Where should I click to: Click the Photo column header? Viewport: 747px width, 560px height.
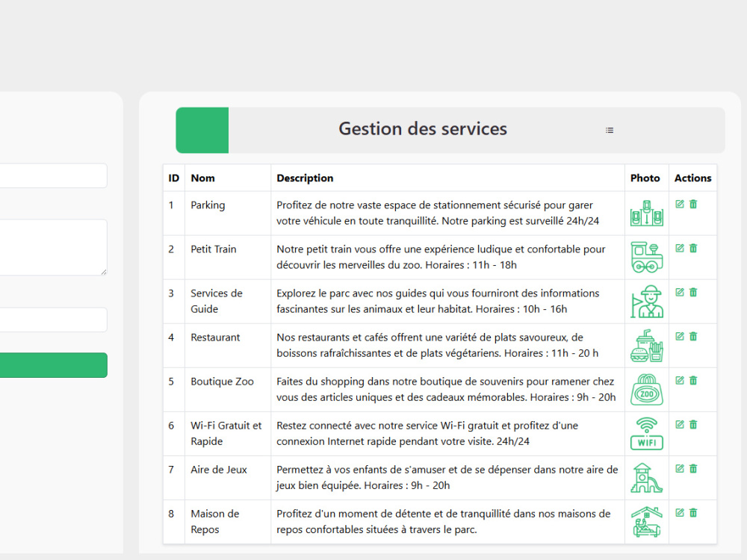point(645,178)
